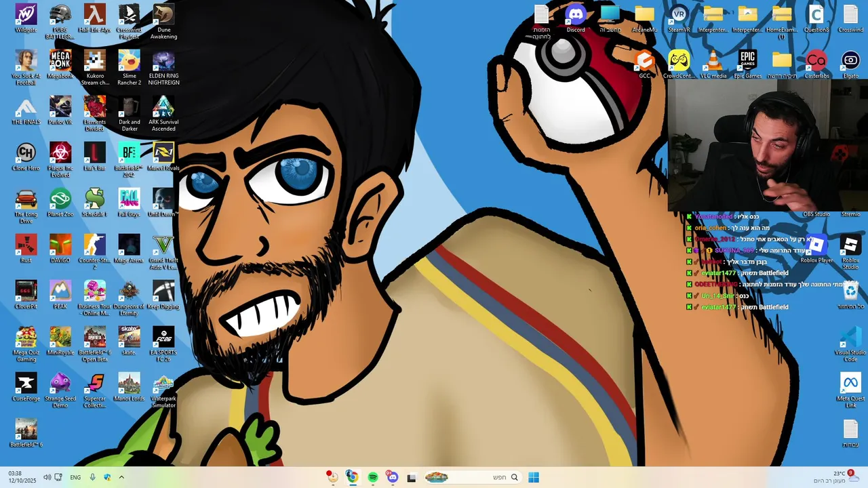The width and height of the screenshot is (868, 488).
Task: Select the Kukoro Stream chat icon
Action: (95, 67)
